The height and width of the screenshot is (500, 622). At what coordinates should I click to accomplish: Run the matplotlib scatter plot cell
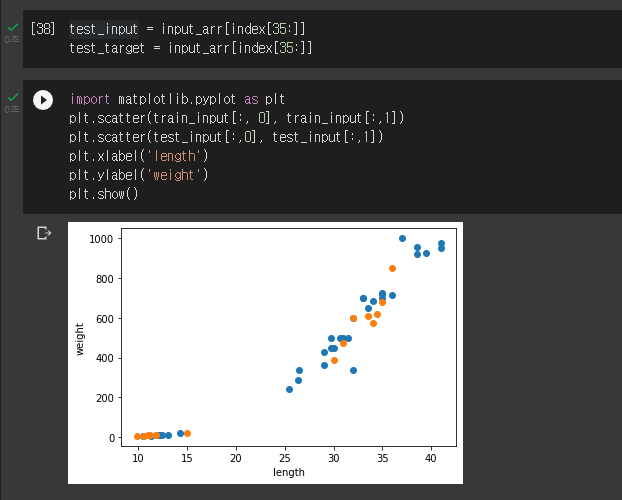pyautogui.click(x=43, y=100)
